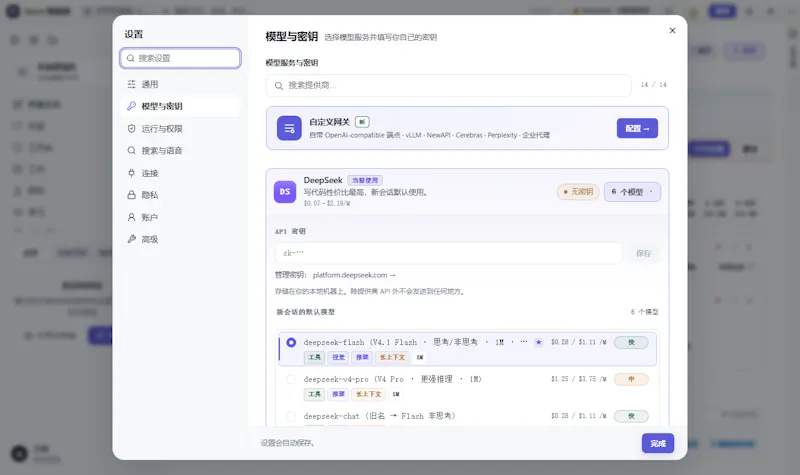Image resolution: width=800 pixels, height=475 pixels.
Task: Click the key icon beside 模型与密钥
Action: [x=132, y=106]
